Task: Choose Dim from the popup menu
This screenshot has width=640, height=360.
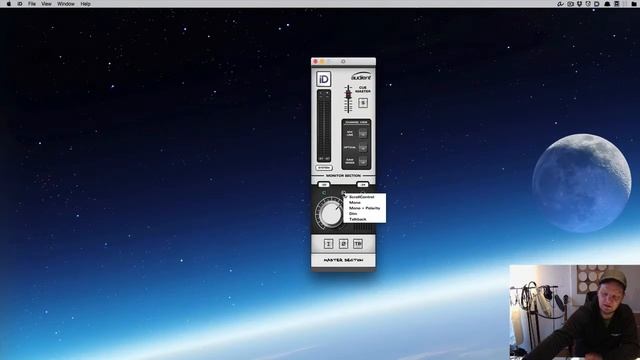Action: 364,213
